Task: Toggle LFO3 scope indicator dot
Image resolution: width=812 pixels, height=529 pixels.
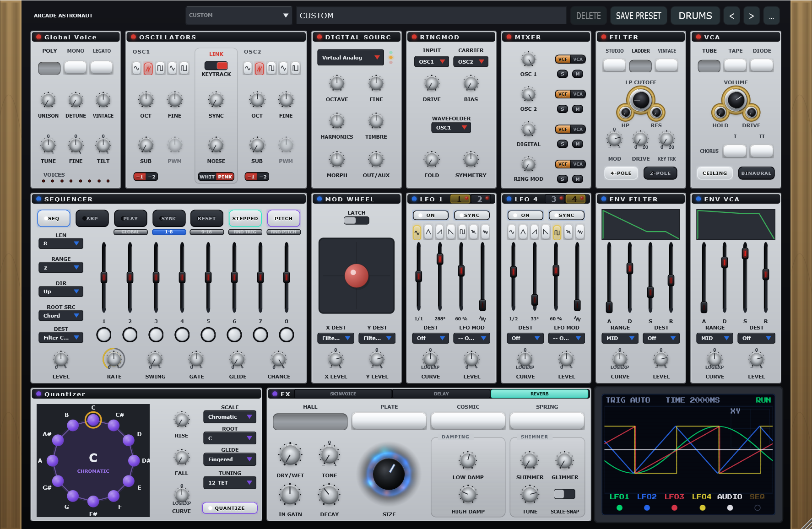Action: [x=674, y=507]
